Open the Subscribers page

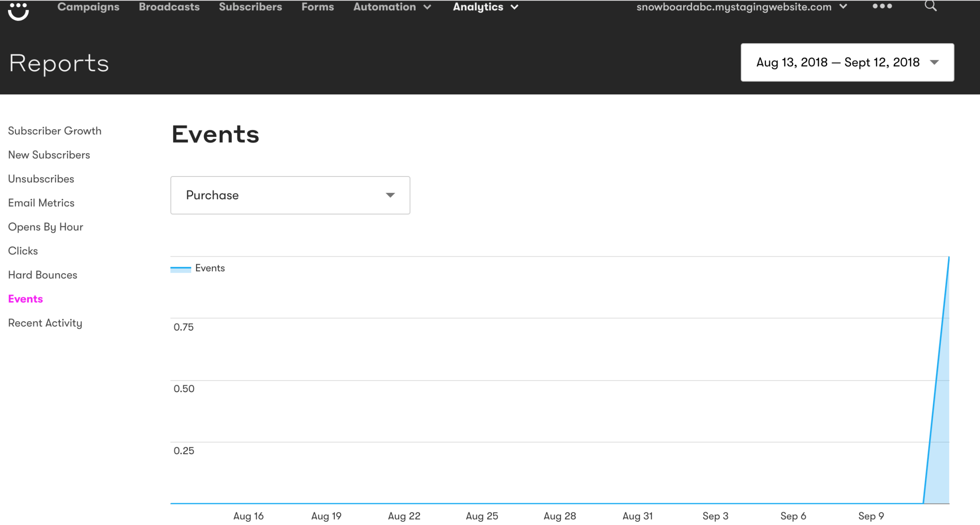(250, 7)
